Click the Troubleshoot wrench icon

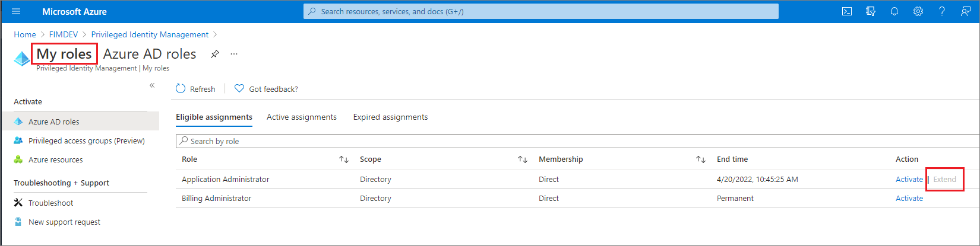(18, 203)
